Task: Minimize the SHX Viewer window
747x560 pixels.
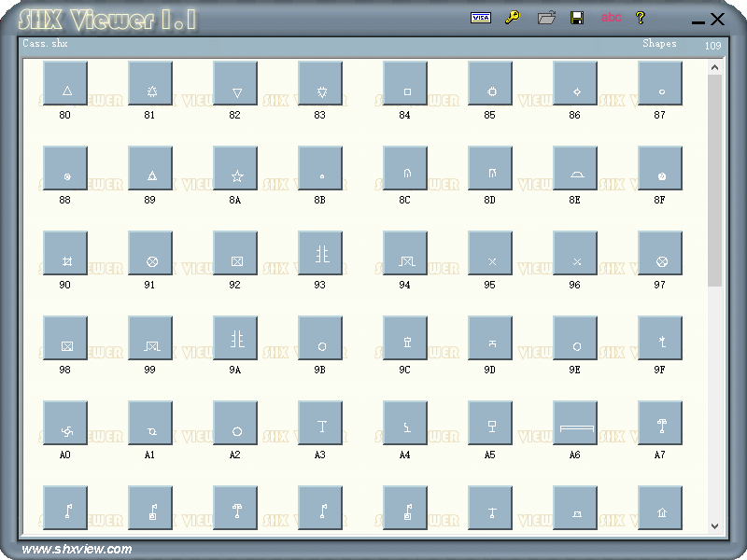Action: click(698, 21)
